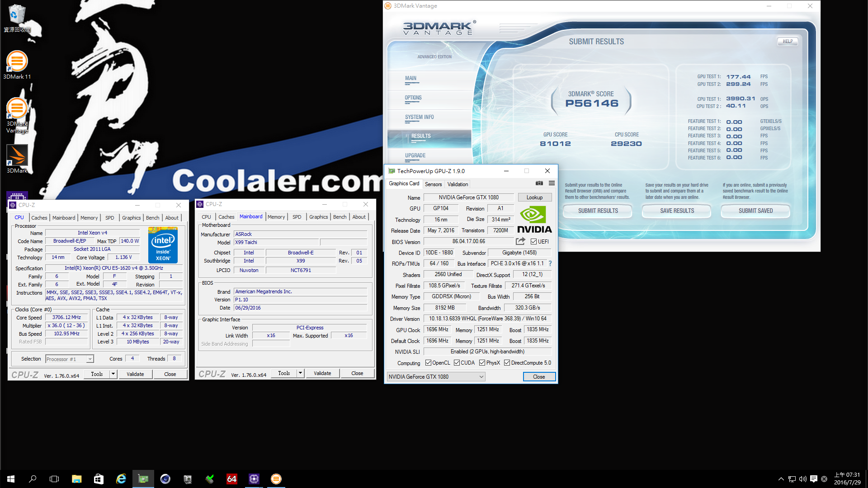Viewport: 868px width, 488px height.
Task: Click the driver version field in GPU-Z
Action: click(x=487, y=319)
